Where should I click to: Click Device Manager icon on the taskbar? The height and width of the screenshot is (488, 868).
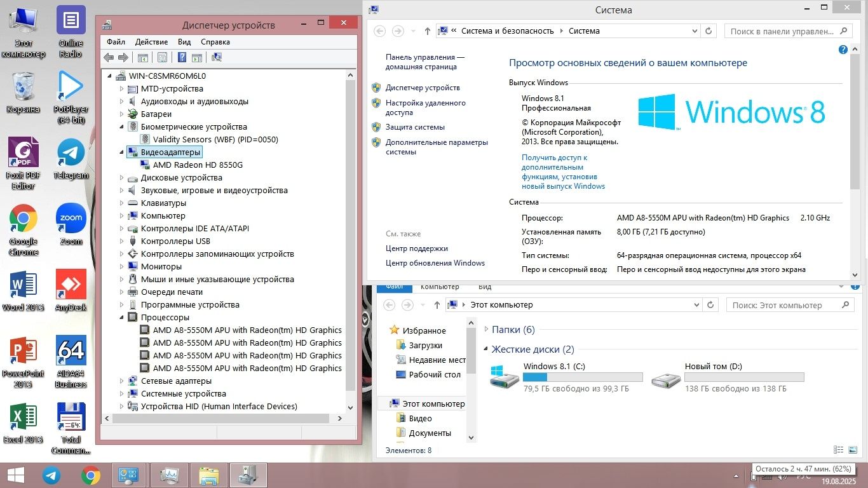(248, 475)
